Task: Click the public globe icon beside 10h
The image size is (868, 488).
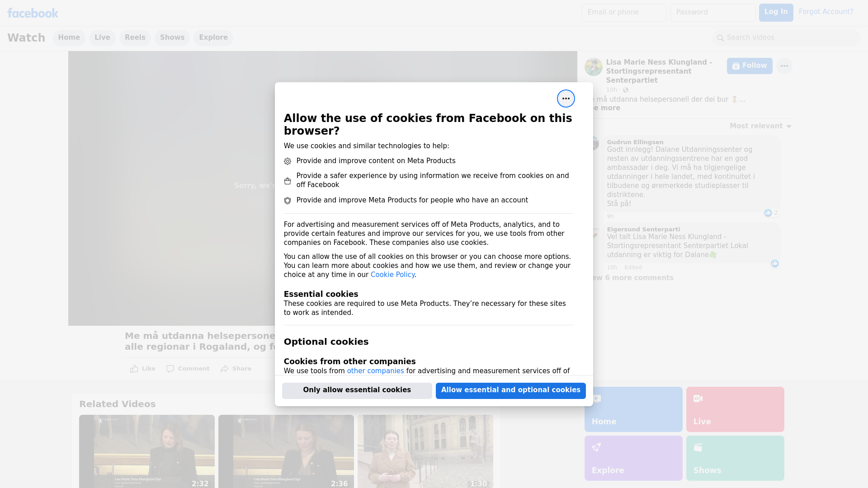Action: coord(626,90)
